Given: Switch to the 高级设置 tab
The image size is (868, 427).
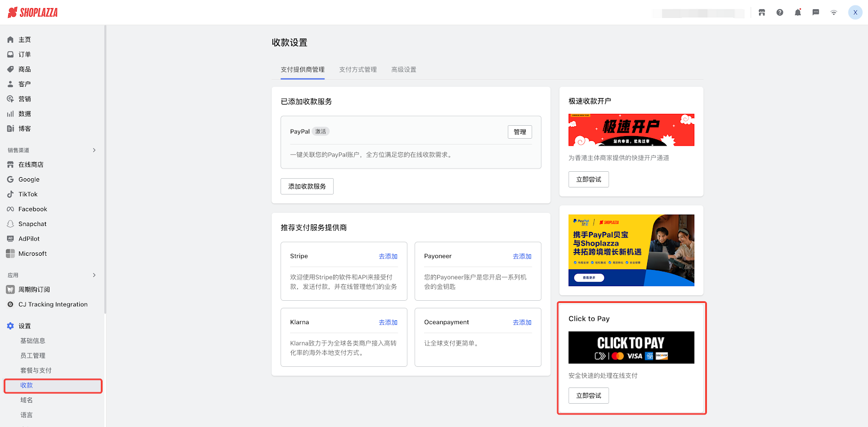Looking at the screenshot, I should [404, 69].
